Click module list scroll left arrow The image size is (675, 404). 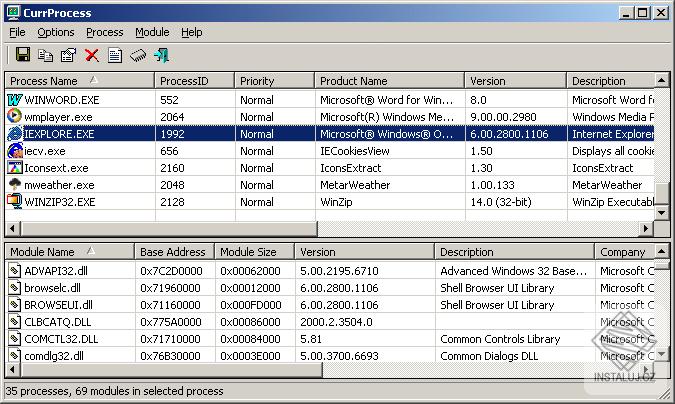coord(12,369)
